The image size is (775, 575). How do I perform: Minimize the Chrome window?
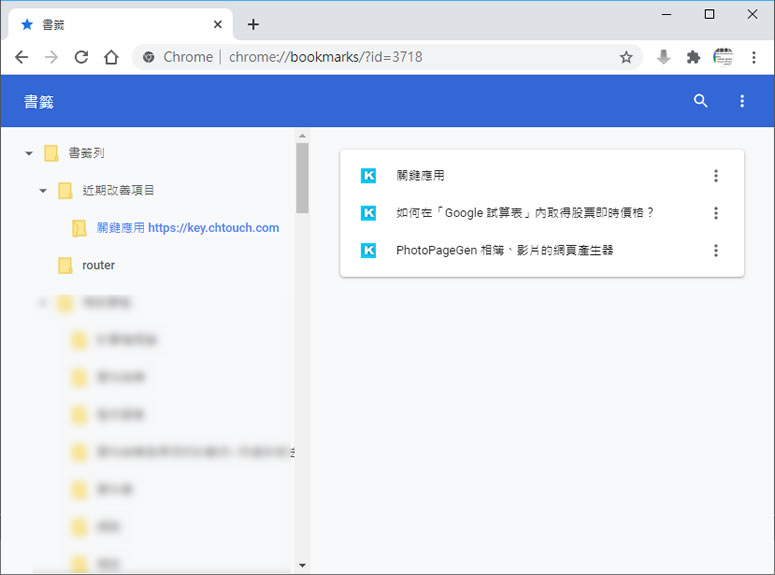point(666,14)
